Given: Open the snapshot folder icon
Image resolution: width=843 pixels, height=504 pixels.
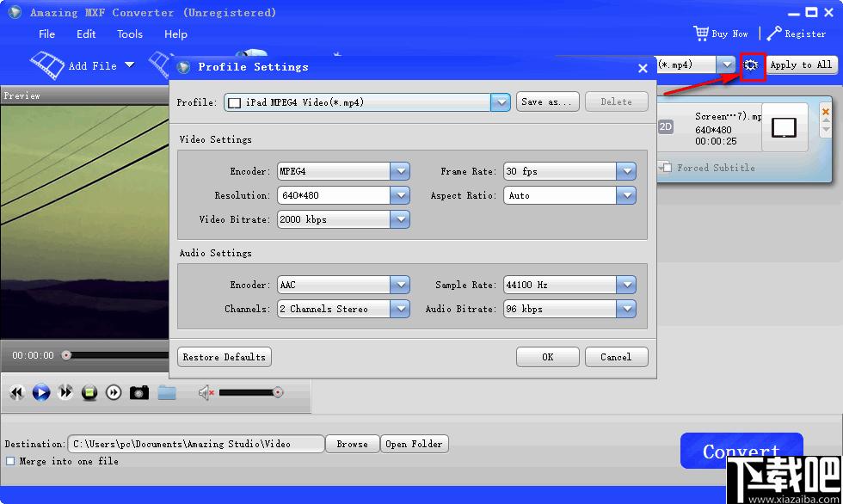Looking at the screenshot, I should (x=167, y=393).
